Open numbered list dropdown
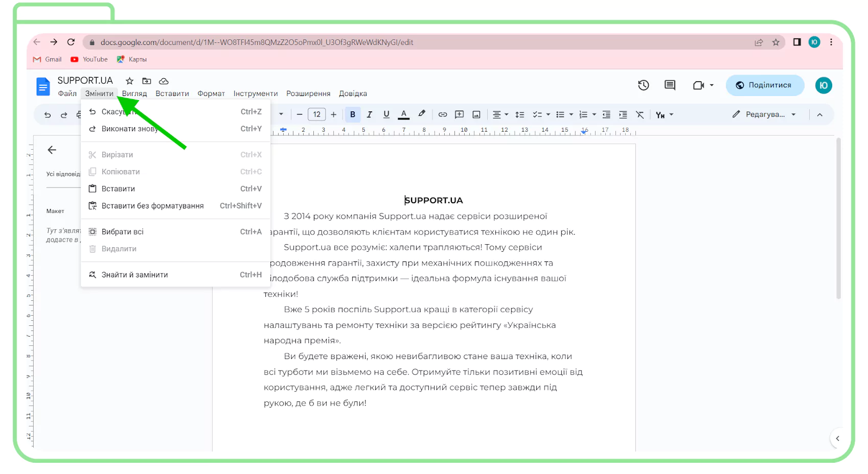Screen dimensions: 868x474 point(587,114)
